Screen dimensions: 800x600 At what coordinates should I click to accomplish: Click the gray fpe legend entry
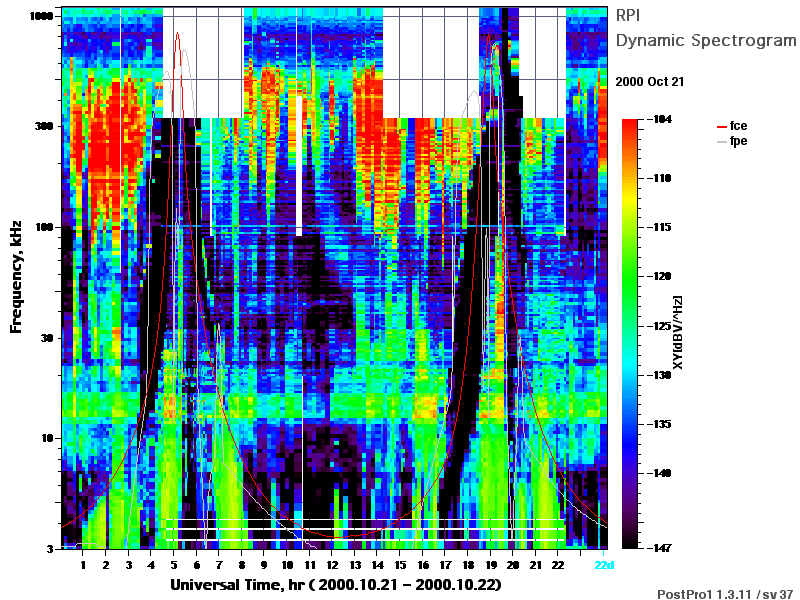pyautogui.click(x=732, y=141)
